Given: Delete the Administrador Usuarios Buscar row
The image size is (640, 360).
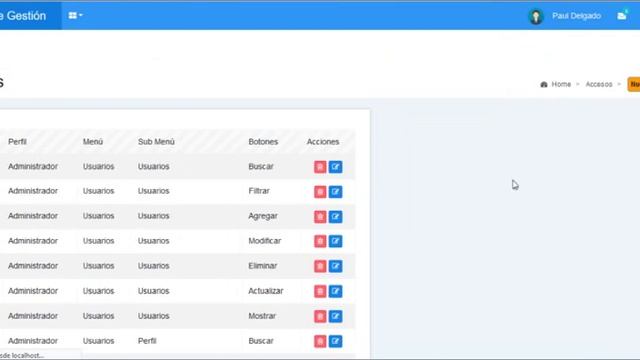Looking at the screenshot, I should [320, 167].
